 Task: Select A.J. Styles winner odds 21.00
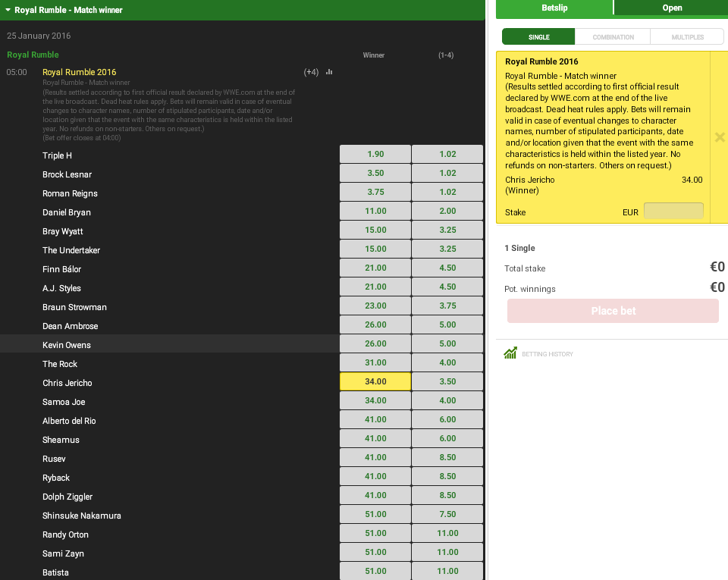click(375, 287)
